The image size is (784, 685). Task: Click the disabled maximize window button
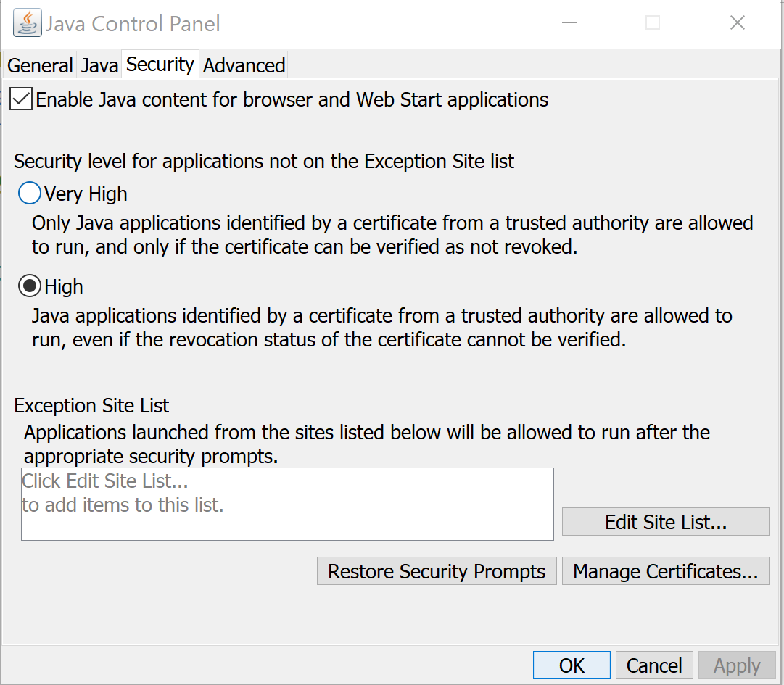[x=653, y=22]
